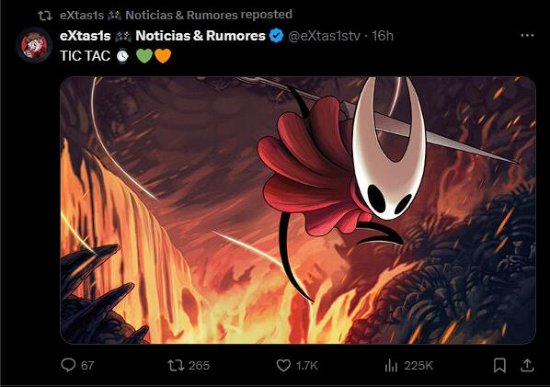
Task: Bookmark this tweet
Action: 499,365
